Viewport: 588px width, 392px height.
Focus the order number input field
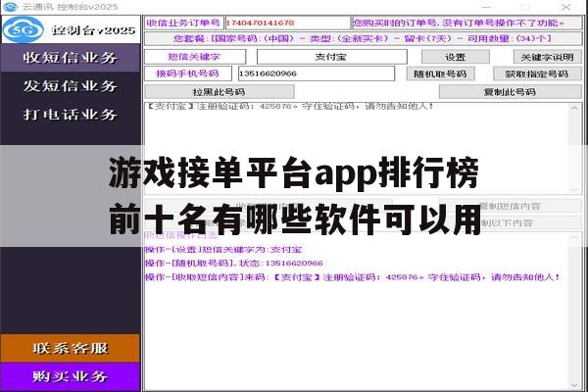tap(287, 23)
